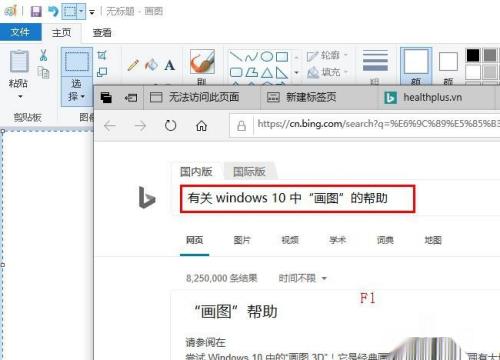Image resolution: width=500 pixels, height=360 pixels.
Task: Open the 词典 results tab
Action: [385, 240]
